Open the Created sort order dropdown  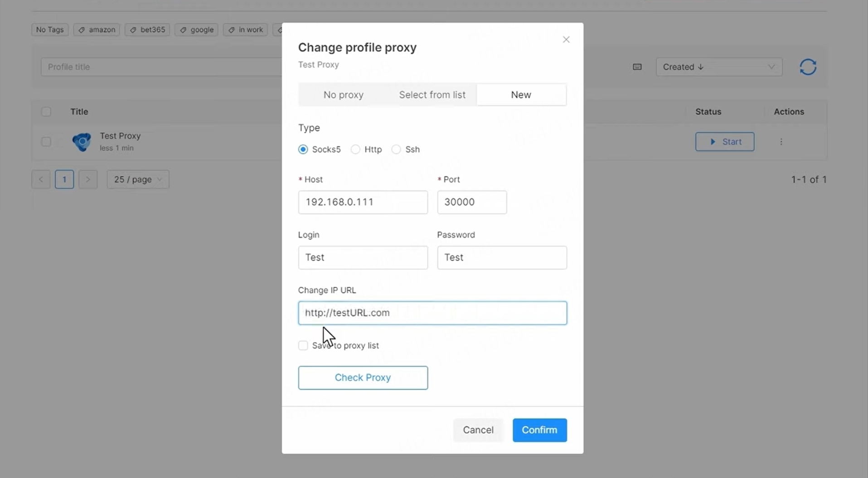click(x=718, y=67)
